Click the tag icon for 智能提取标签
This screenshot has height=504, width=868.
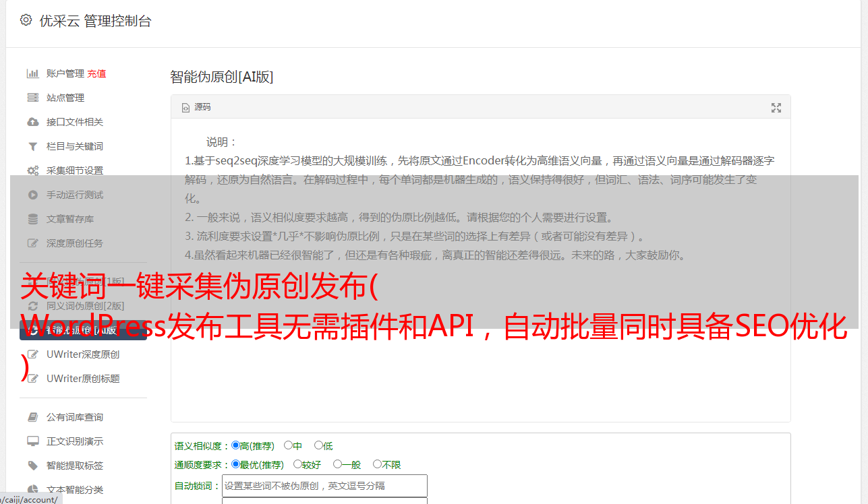point(32,466)
